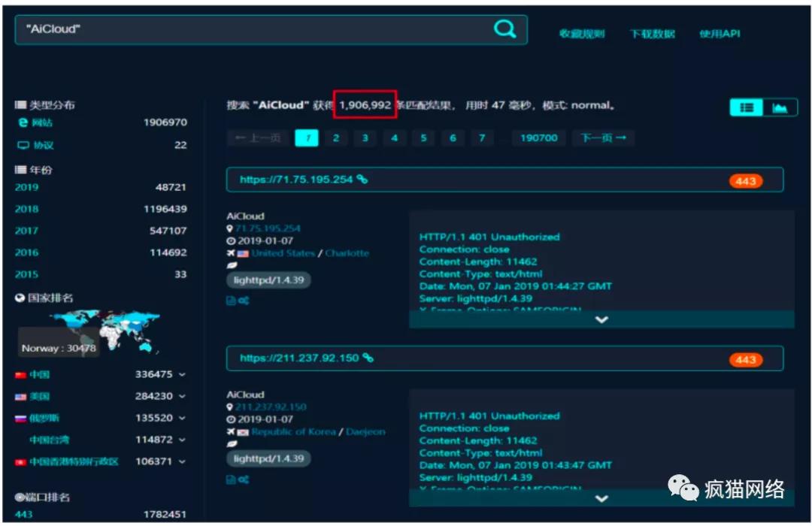Expand the 俄罗斯 135520 chevron
Screen dimensions: 812x526
[x=182, y=418]
